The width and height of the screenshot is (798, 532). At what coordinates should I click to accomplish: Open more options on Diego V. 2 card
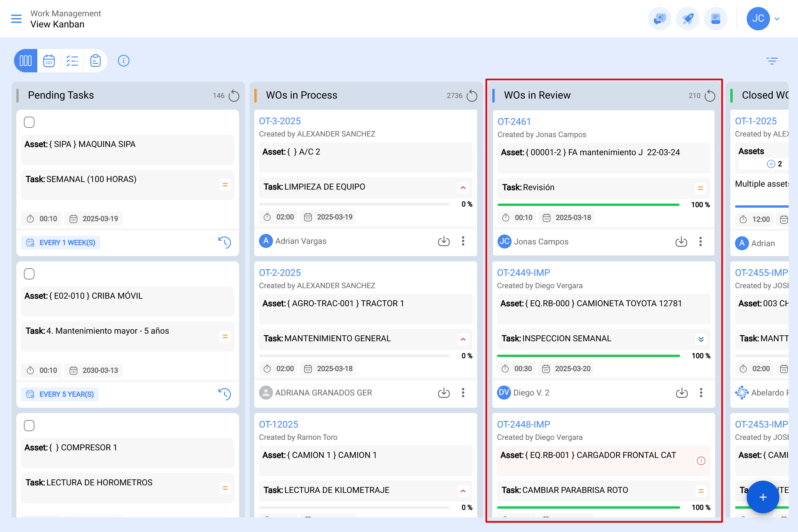(701, 393)
